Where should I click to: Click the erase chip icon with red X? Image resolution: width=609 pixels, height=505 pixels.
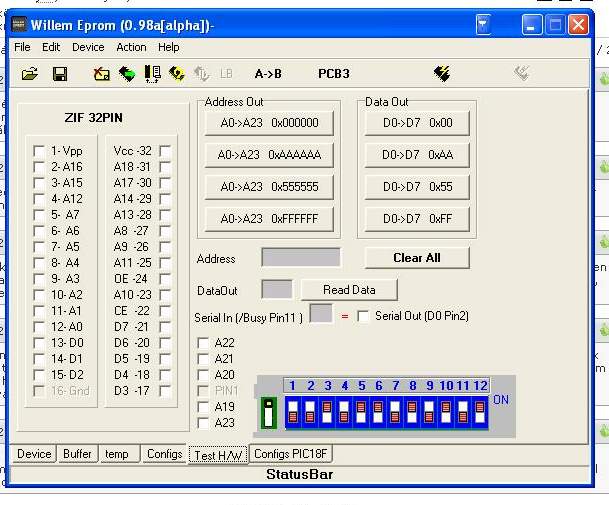[x=101, y=74]
